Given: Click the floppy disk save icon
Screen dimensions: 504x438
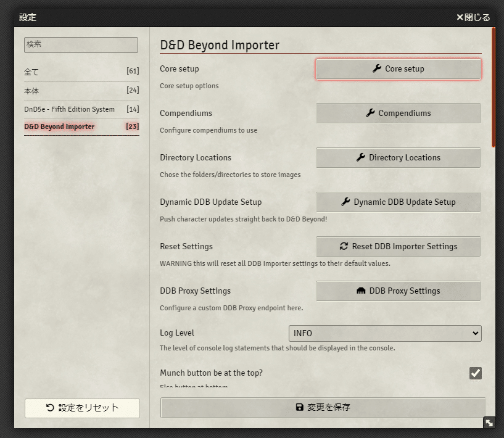Looking at the screenshot, I should 299,407.
